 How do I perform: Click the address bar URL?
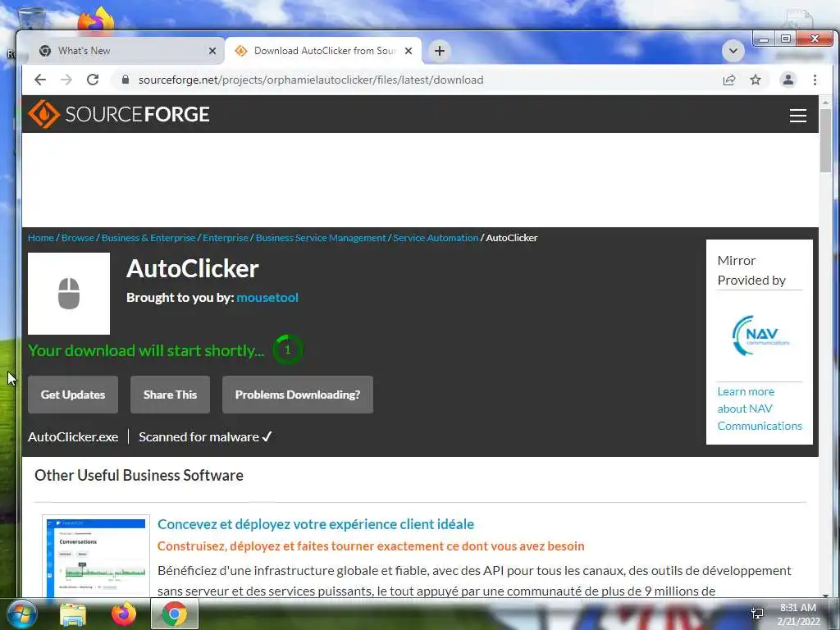[x=311, y=80]
